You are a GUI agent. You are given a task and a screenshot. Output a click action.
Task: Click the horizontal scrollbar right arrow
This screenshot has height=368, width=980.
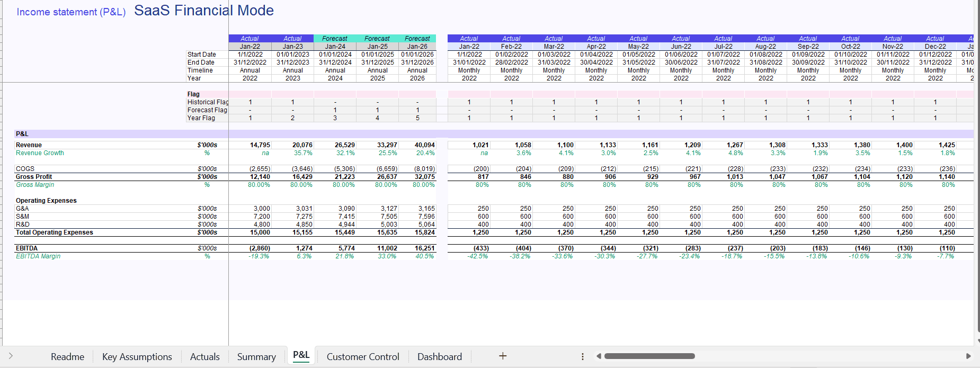tap(968, 356)
